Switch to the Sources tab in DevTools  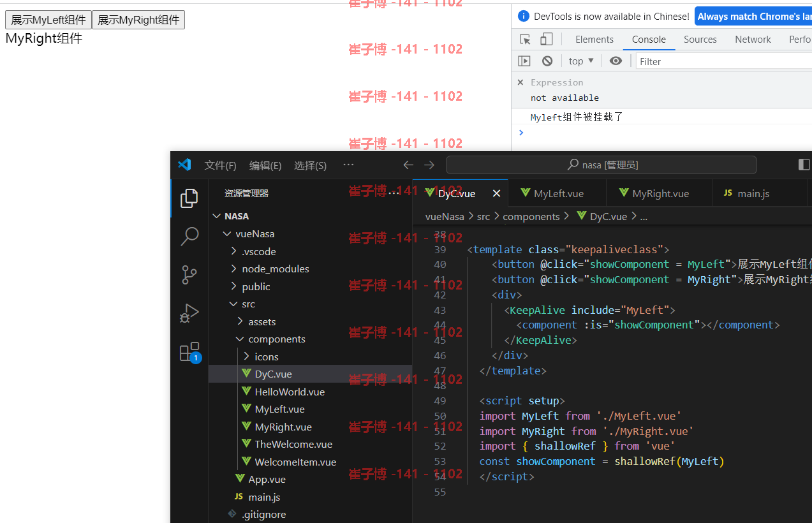coord(700,40)
